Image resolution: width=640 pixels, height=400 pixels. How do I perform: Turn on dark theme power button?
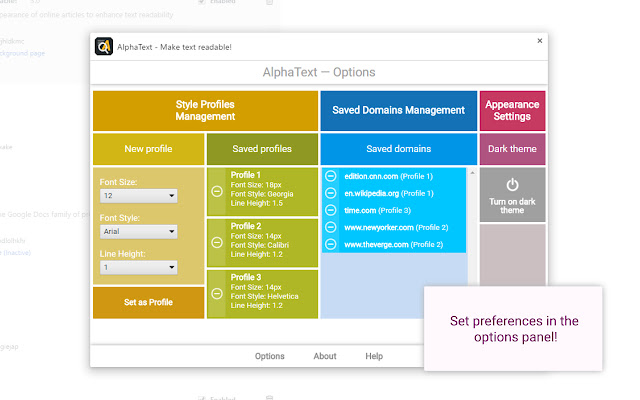(512, 185)
